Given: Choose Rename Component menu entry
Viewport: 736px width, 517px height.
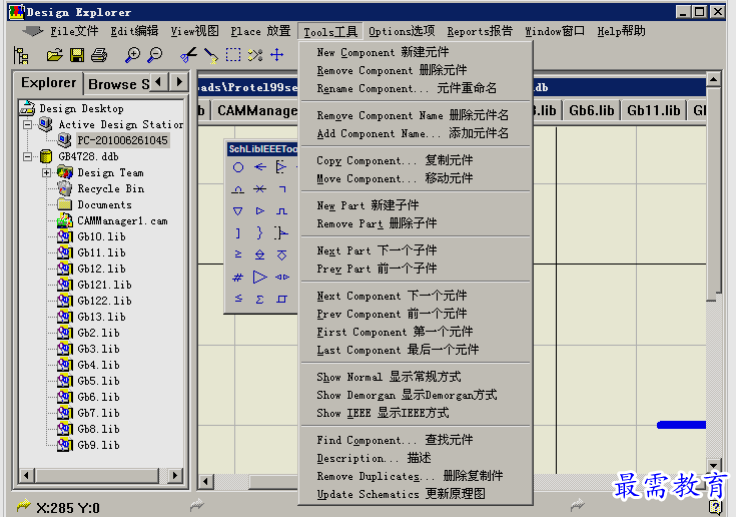Looking at the screenshot, I should pos(415,88).
